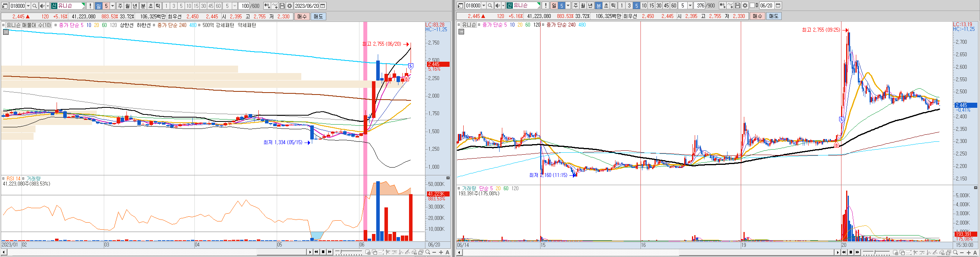980x257 pixels.
Task: Play chart replay in left chart
Action: tap(310, 252)
